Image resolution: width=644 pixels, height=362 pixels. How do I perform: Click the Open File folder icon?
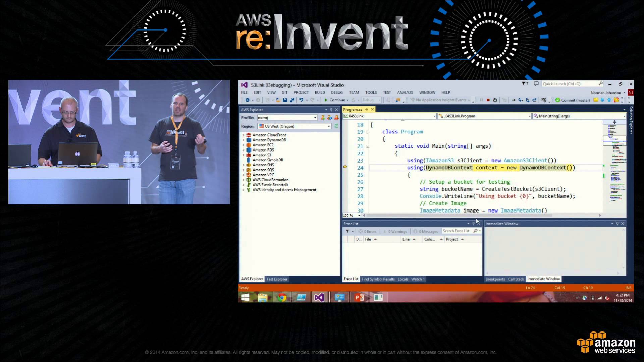pos(278,100)
